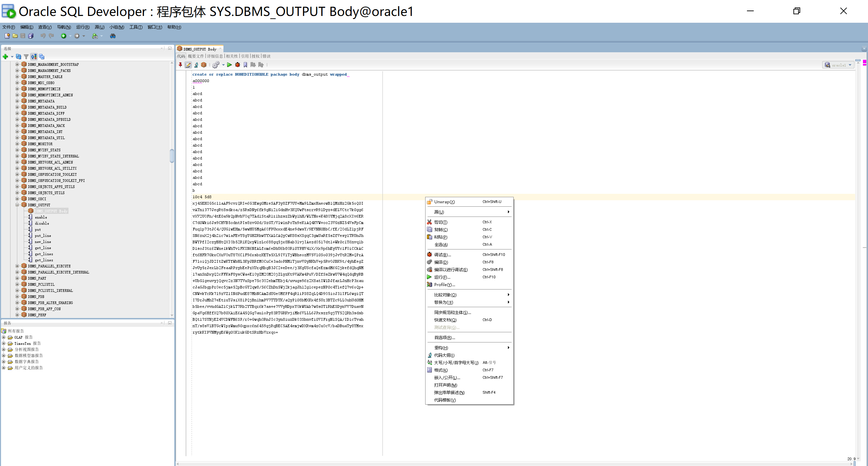Image resolution: width=868 pixels, height=466 pixels.
Task: Click the schema browser icon in Connections toolbar
Action: click(x=34, y=57)
